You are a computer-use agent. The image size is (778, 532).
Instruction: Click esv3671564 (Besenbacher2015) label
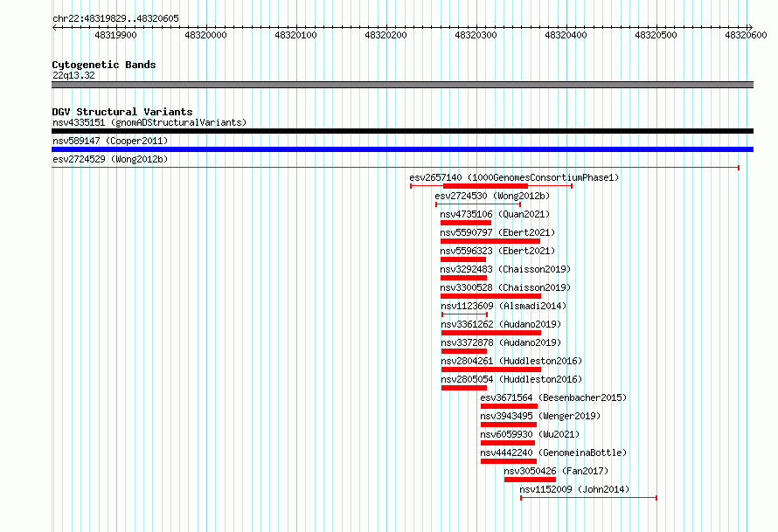553,397
